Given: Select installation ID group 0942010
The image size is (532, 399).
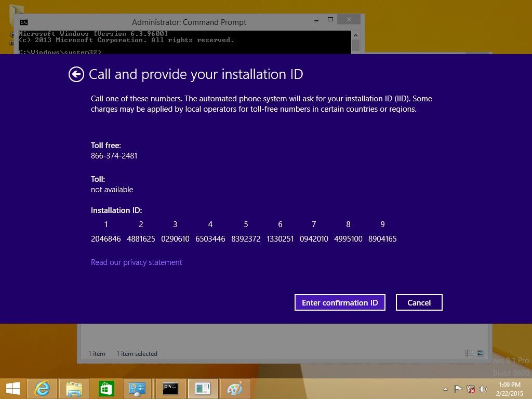Looking at the screenshot, I should pyautogui.click(x=314, y=239).
